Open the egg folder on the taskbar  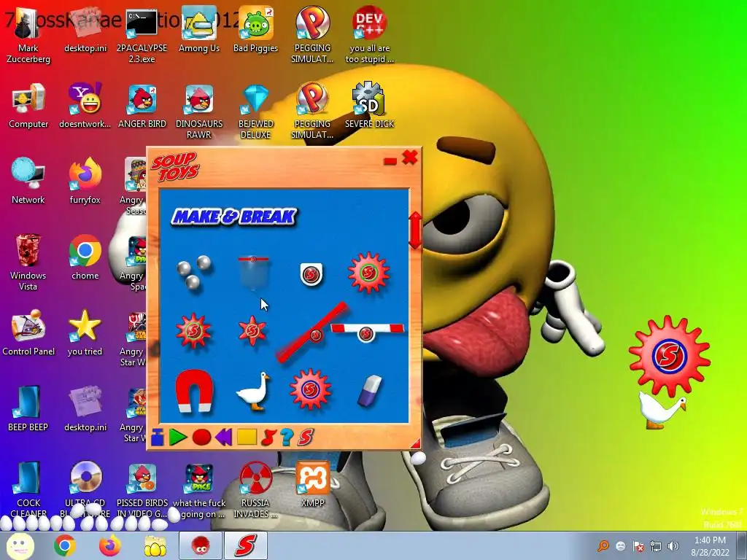(155, 545)
